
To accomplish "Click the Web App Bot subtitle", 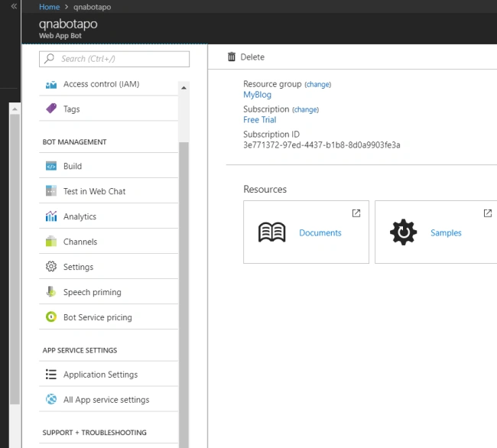I will coord(60,35).
